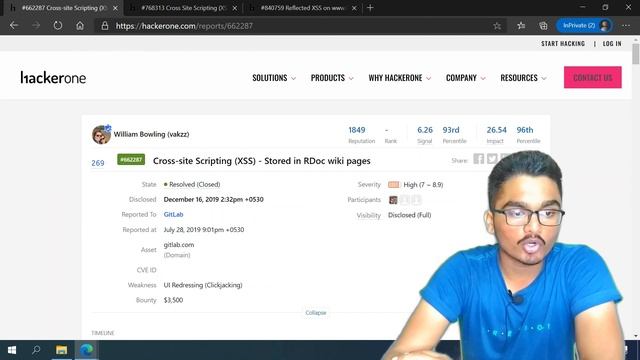Click the High severity color indicator

[393, 184]
